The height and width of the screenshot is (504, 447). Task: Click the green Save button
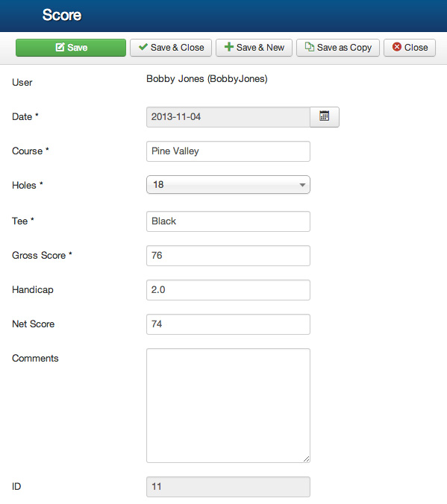click(x=71, y=48)
